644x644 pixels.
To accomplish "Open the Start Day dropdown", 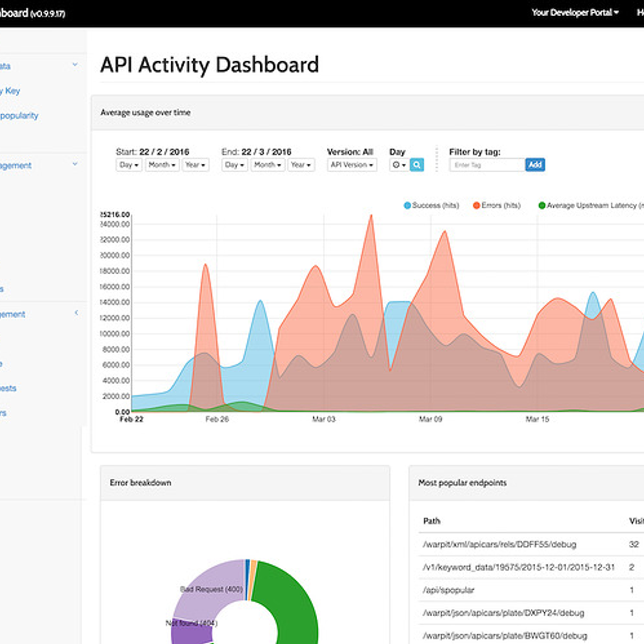I will coord(129,165).
